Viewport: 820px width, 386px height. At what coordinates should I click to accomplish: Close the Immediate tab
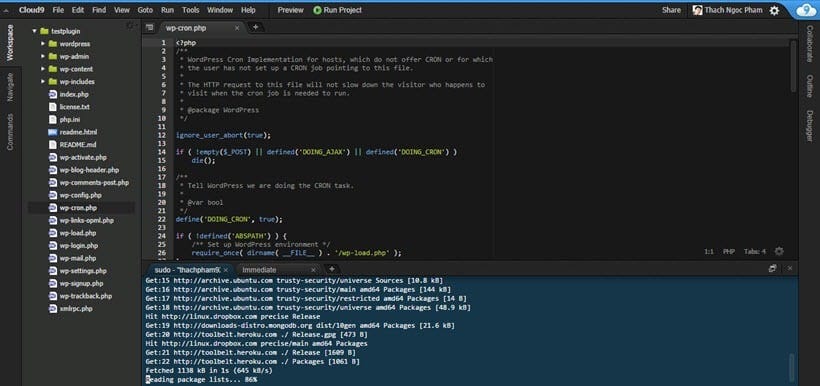pos(313,270)
